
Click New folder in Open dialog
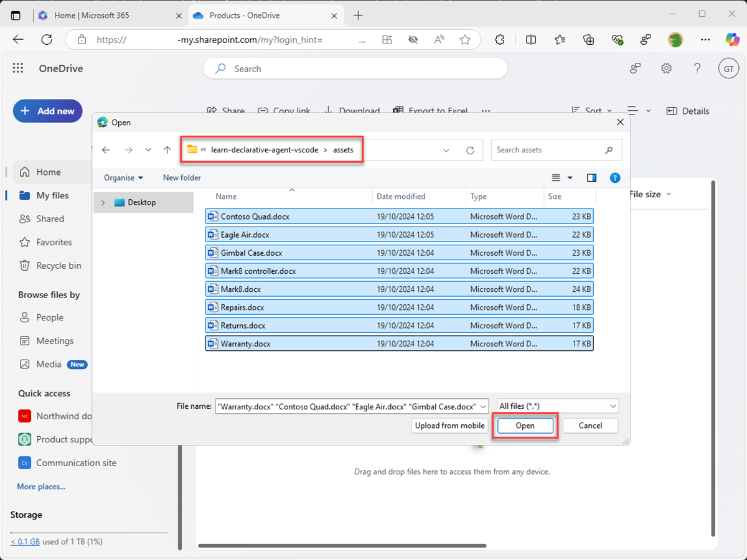pyautogui.click(x=182, y=177)
